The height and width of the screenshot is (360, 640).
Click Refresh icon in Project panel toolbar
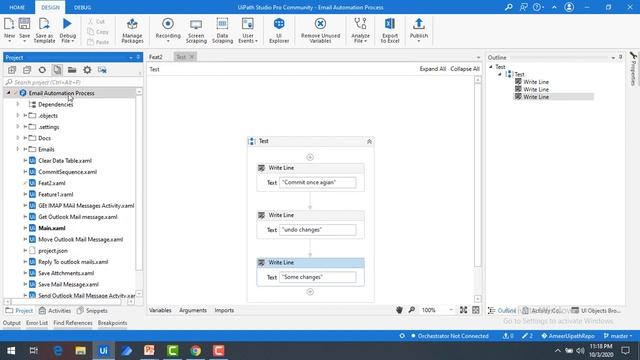click(42, 70)
